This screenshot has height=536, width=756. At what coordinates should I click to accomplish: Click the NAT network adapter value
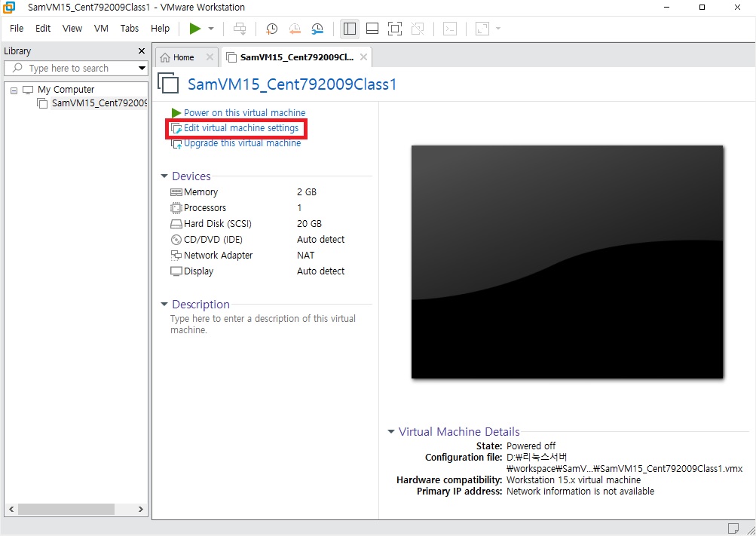pyautogui.click(x=306, y=256)
